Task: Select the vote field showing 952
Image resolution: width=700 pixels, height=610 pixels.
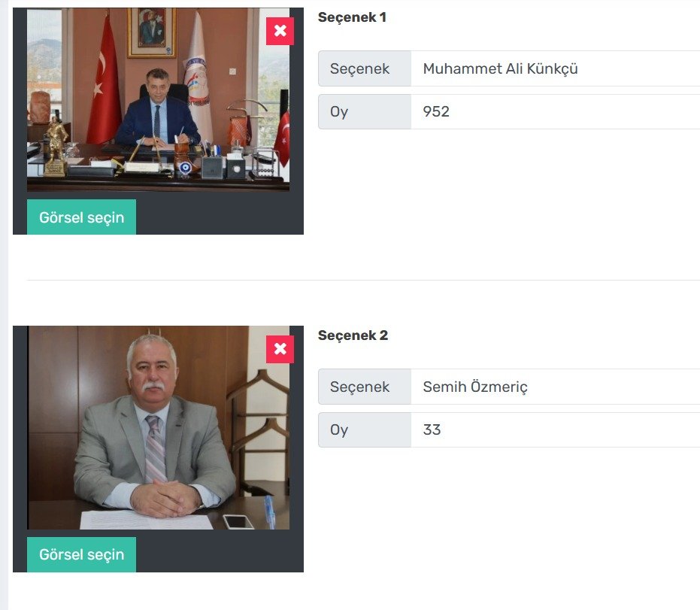Action: coord(556,111)
